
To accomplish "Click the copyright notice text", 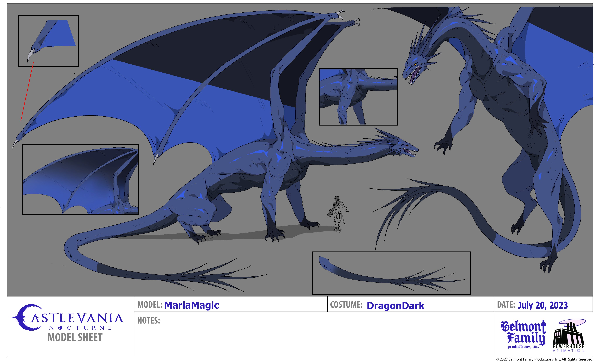I will point(544,359).
